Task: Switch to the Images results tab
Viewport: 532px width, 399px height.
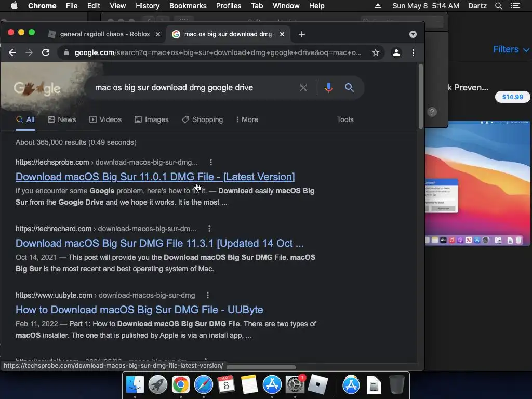Action: click(152, 119)
